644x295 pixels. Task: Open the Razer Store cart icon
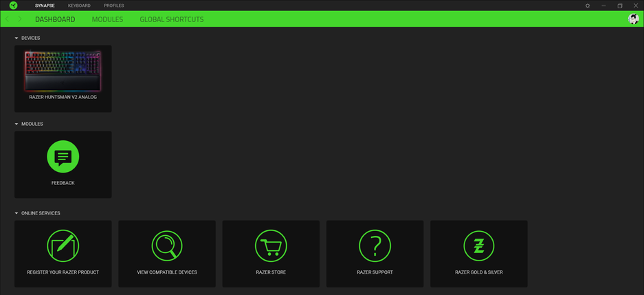point(271,245)
